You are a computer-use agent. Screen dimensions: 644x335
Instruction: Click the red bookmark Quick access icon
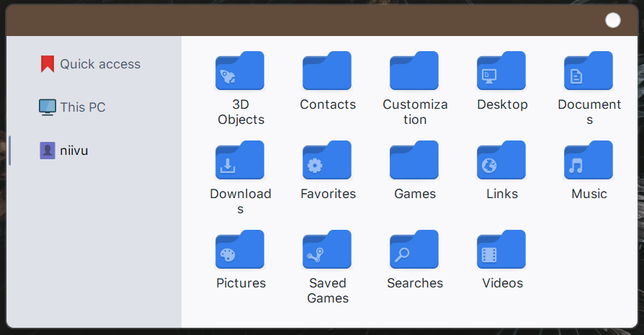pos(48,64)
